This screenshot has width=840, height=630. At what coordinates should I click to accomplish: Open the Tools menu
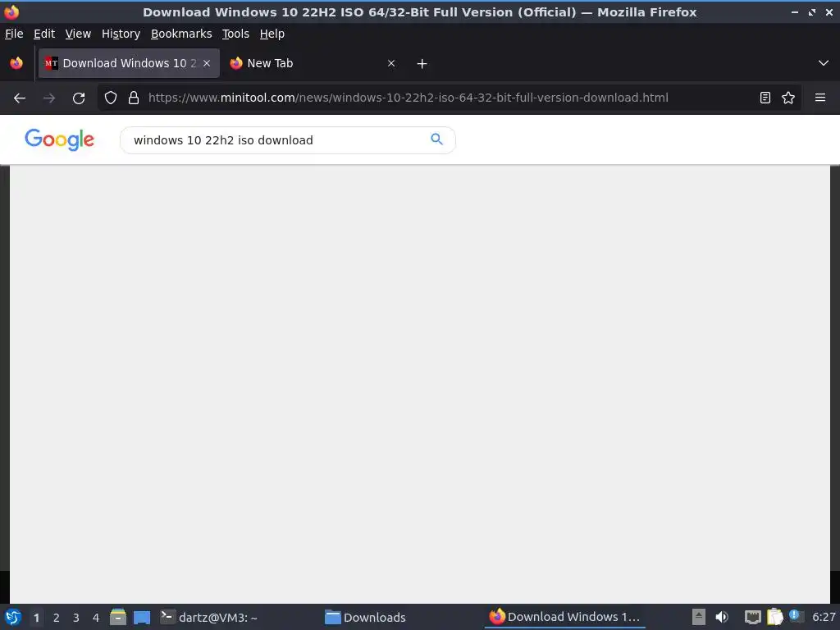pyautogui.click(x=235, y=34)
